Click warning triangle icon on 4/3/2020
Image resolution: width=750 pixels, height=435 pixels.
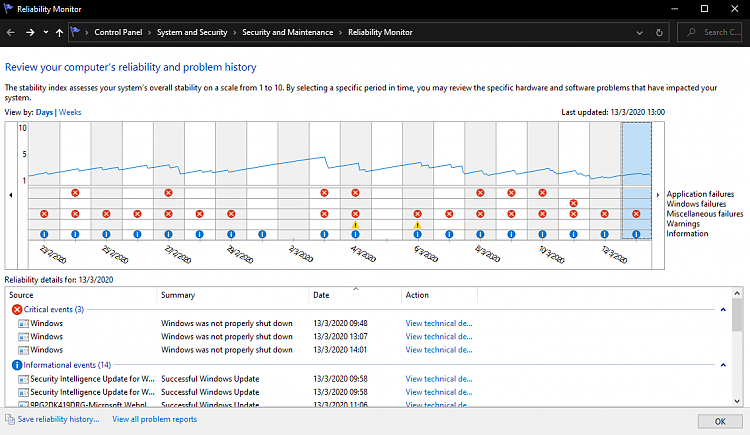355,224
